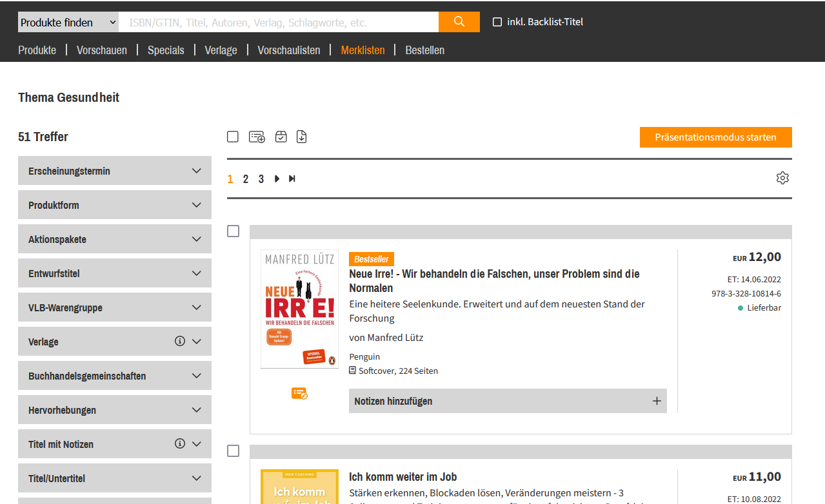Click price EUR 12,00
This screenshot has height=504, width=825.
tap(757, 257)
